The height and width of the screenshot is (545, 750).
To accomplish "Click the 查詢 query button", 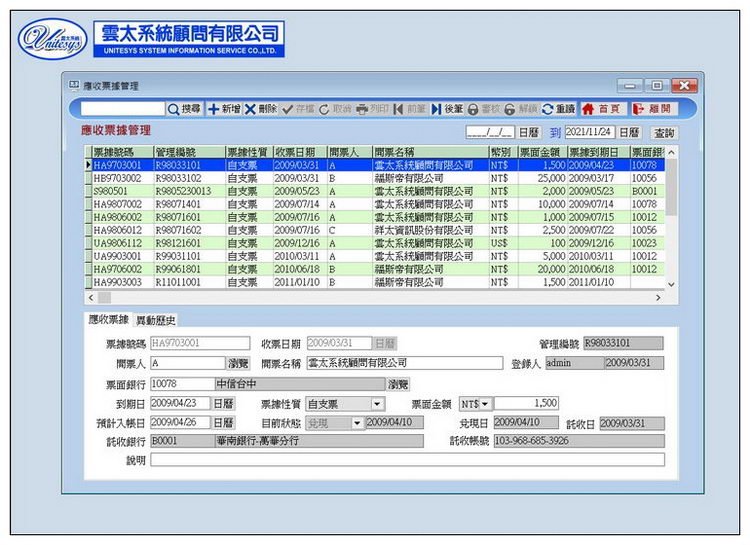I will click(x=663, y=133).
